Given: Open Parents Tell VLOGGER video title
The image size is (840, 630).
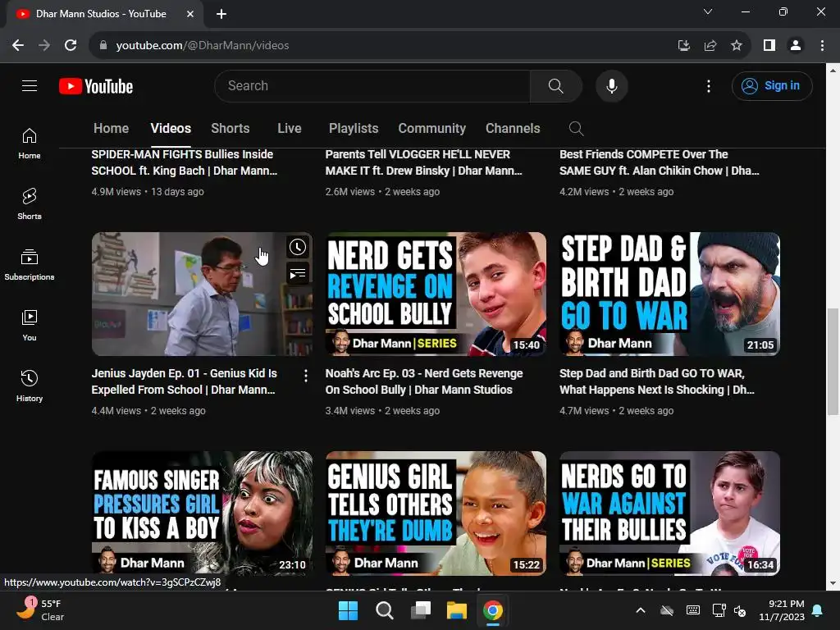Looking at the screenshot, I should click(423, 162).
